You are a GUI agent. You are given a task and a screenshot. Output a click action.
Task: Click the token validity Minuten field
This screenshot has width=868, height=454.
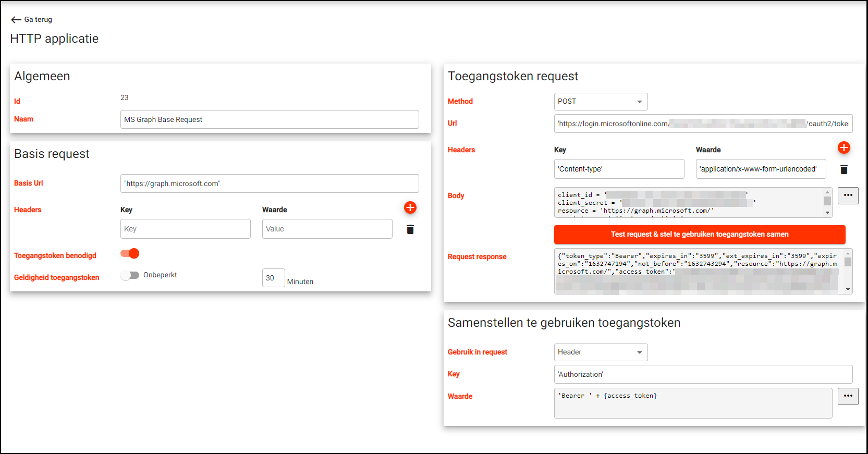point(273,278)
